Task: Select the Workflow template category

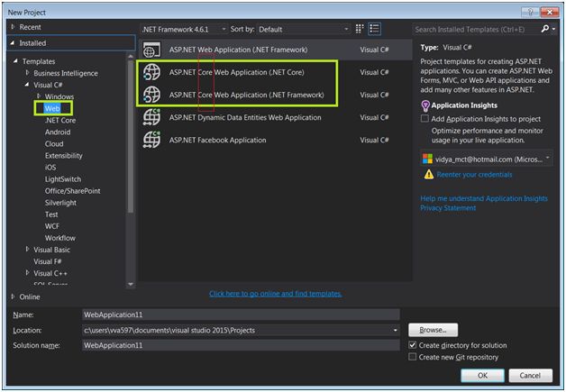Action: tap(60, 238)
